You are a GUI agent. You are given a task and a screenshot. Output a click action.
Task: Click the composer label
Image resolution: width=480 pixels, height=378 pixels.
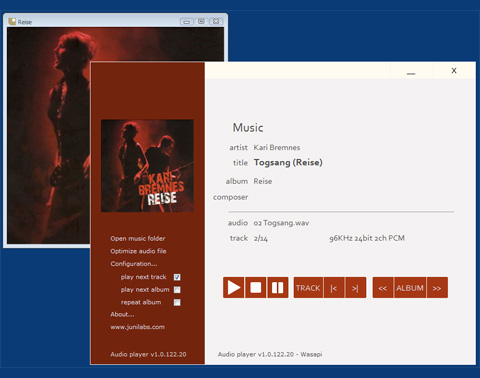231,197
